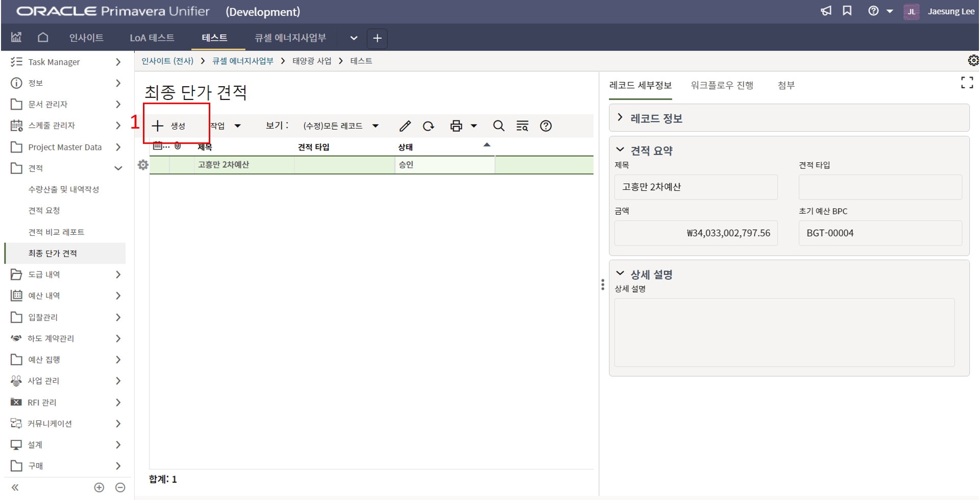The height and width of the screenshot is (500, 980).
Task: Collapse the 견적 요약 section
Action: 620,150
